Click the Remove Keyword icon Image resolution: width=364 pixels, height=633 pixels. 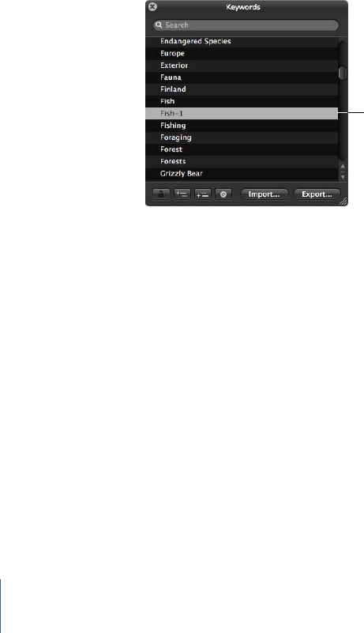coord(223,194)
